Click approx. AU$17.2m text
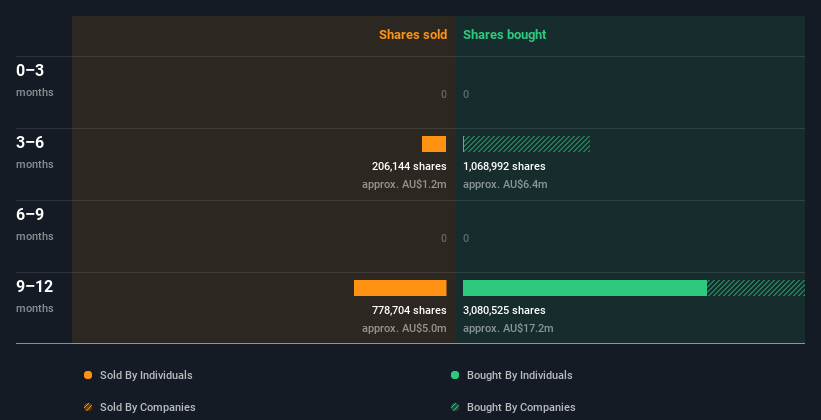 [508, 328]
